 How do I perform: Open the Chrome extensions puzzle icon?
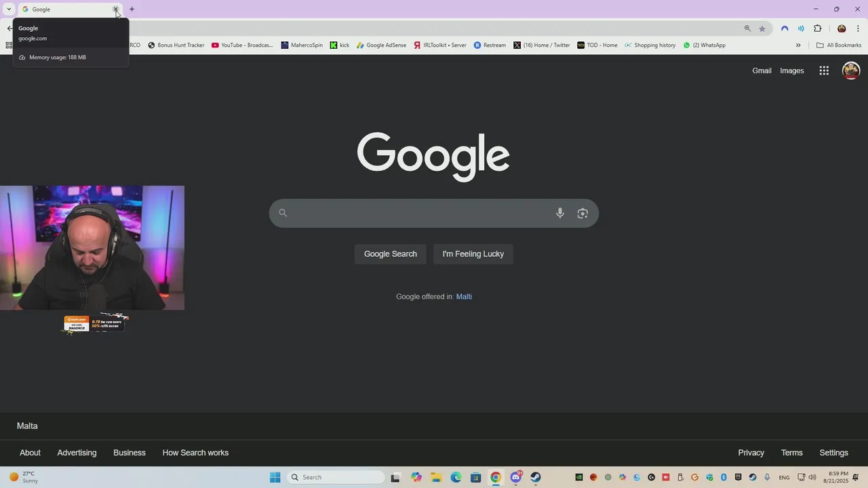coord(817,28)
